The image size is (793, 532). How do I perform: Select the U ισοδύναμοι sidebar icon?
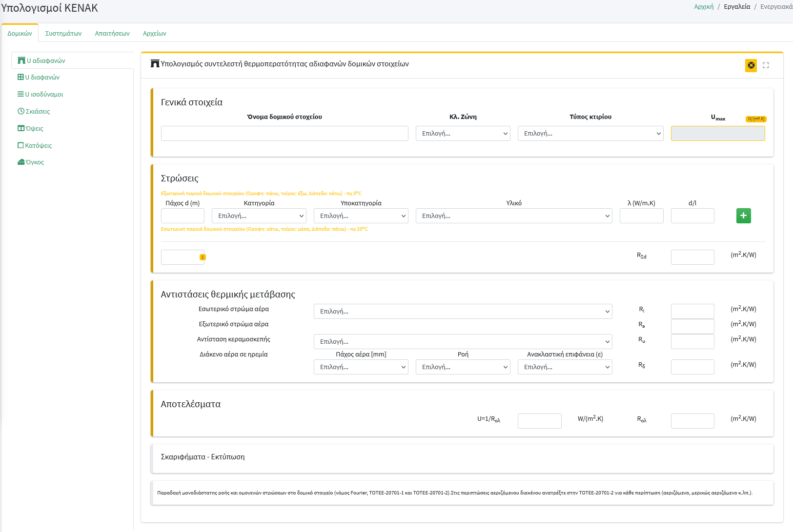pyautogui.click(x=20, y=94)
